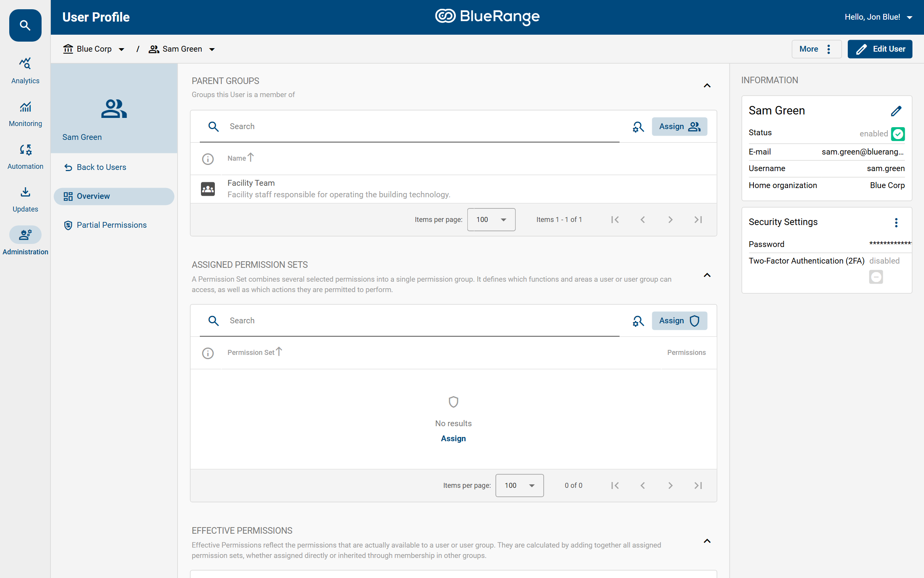Collapse the Parent Groups section
The width and height of the screenshot is (924, 578).
[x=707, y=86]
